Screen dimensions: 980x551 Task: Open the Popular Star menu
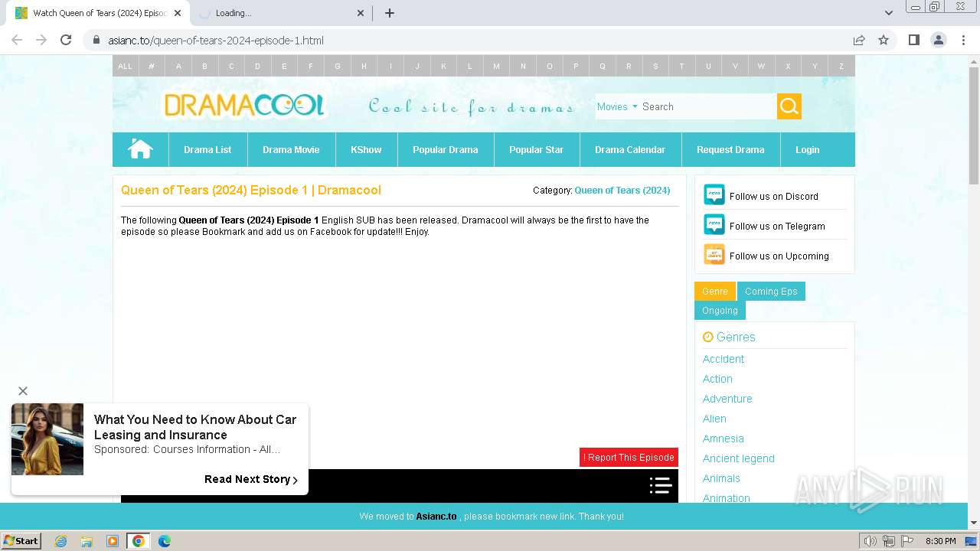536,149
